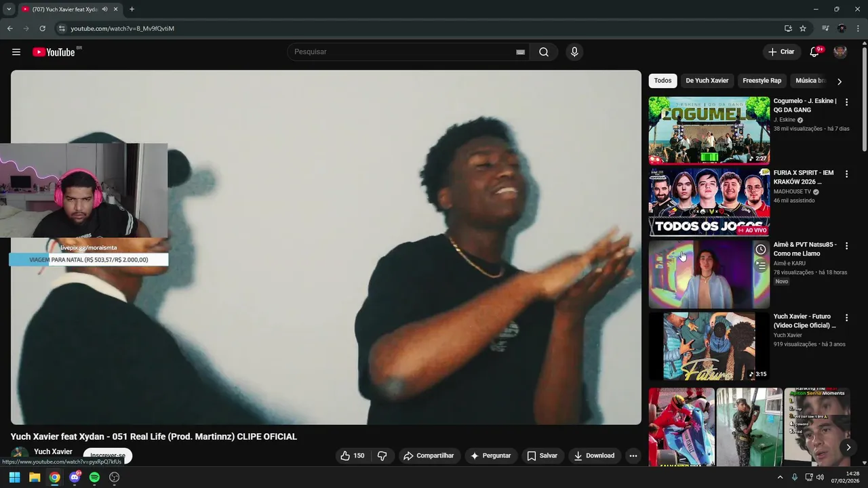Open the Yuch Xavier channel name
868x488 pixels.
tap(53, 451)
